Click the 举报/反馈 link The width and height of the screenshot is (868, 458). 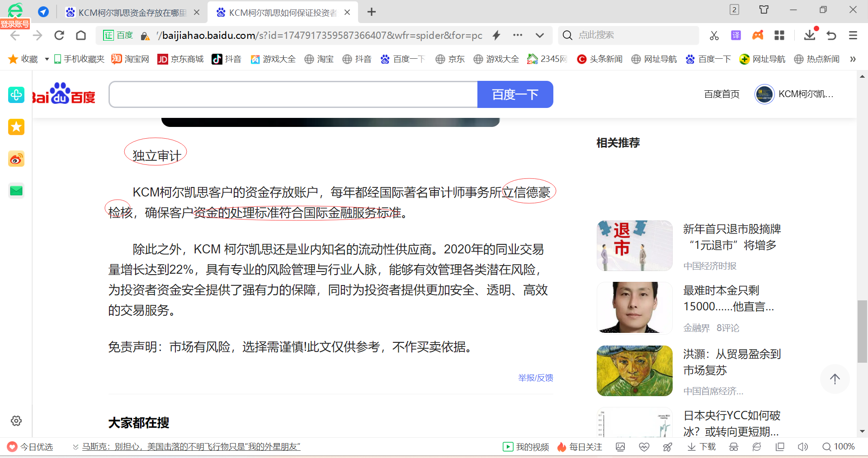[535, 378]
